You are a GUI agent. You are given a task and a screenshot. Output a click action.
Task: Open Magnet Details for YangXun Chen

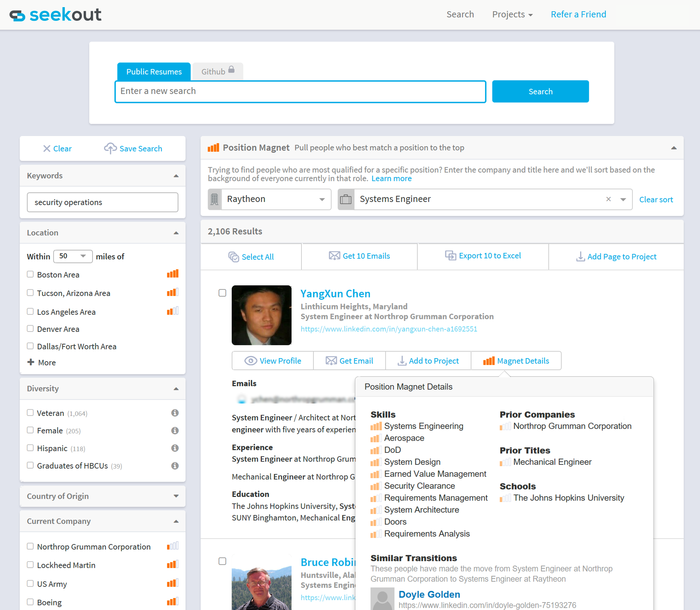pos(516,361)
